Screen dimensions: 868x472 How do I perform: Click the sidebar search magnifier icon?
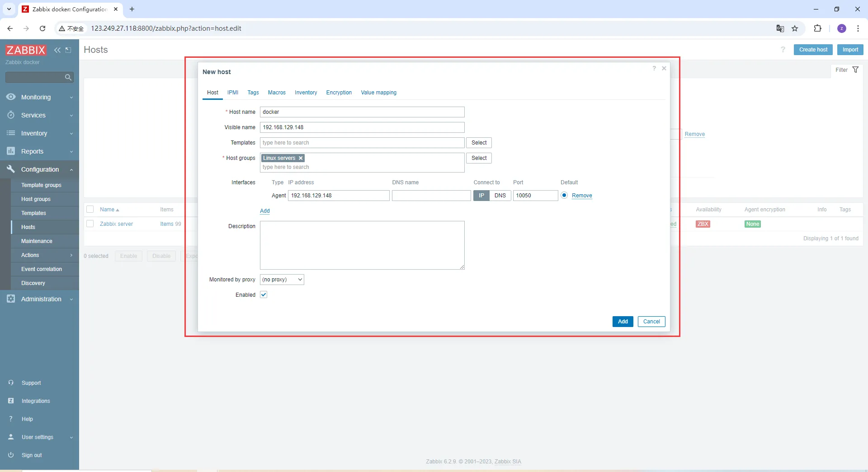[x=68, y=77]
